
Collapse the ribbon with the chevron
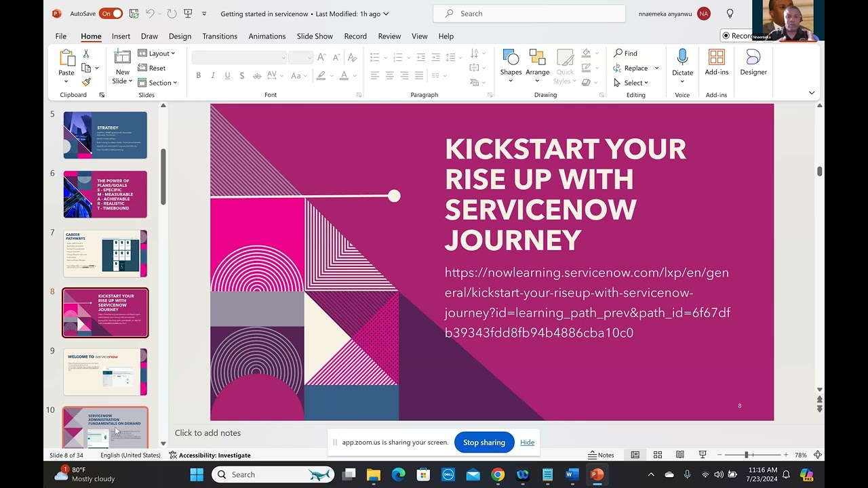tap(812, 93)
